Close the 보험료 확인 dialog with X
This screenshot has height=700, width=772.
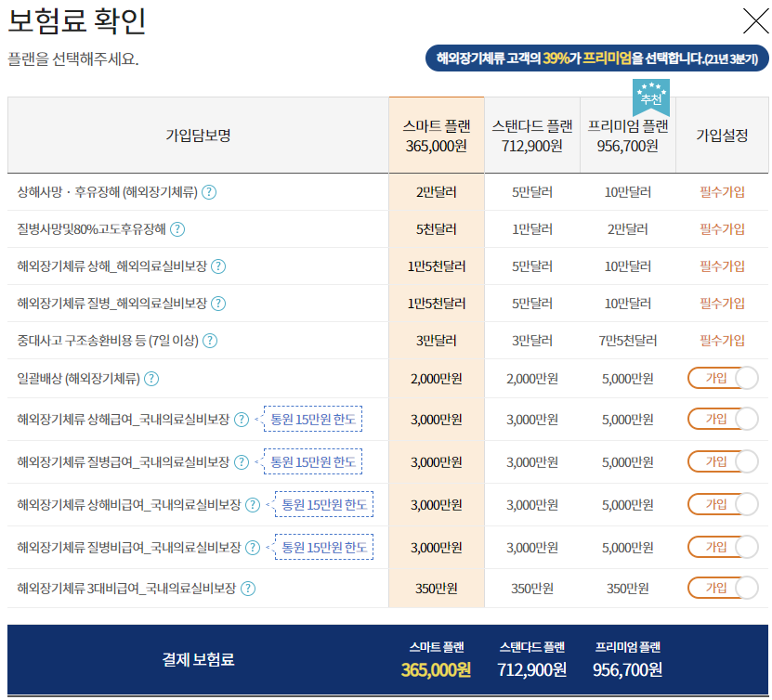click(x=755, y=21)
